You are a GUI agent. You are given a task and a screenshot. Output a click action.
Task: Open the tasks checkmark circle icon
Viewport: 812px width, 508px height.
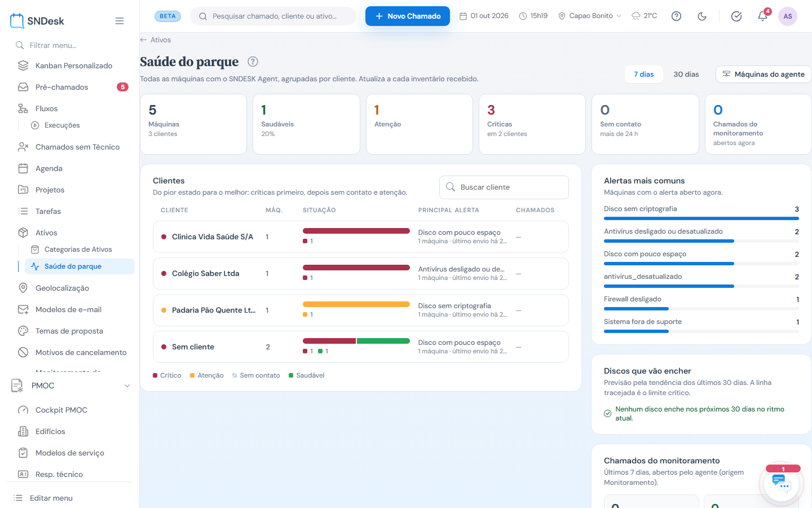[x=736, y=16]
